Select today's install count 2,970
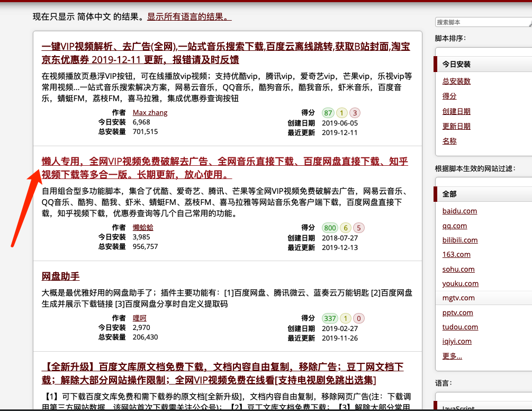 pos(141,328)
